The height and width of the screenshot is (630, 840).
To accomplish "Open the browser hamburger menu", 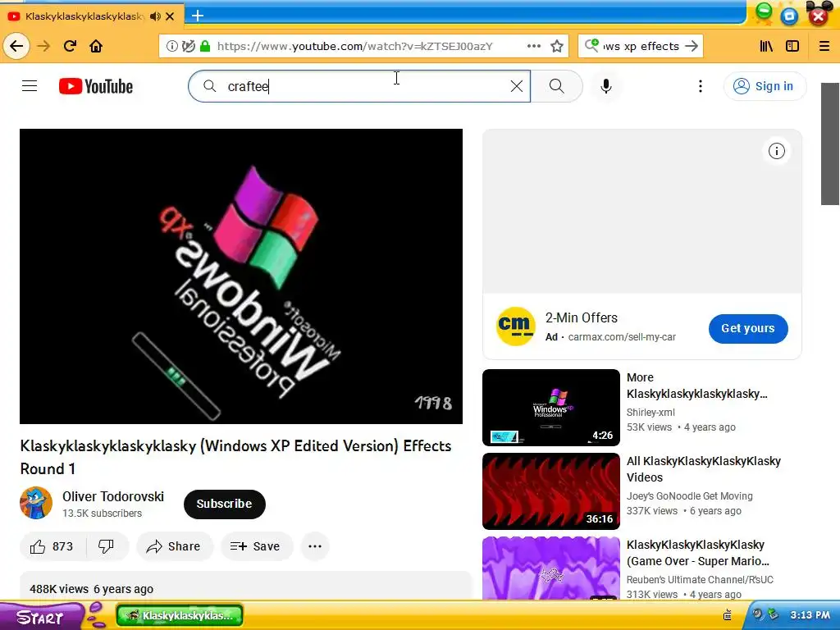I will pos(824,46).
